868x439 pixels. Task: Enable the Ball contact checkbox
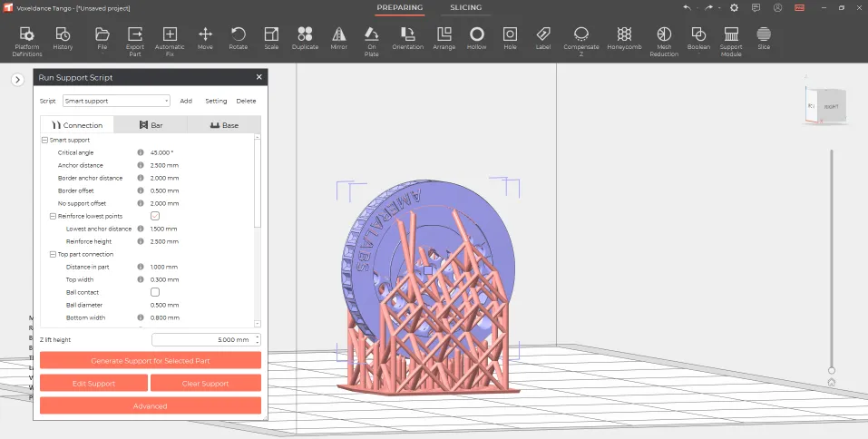click(155, 292)
